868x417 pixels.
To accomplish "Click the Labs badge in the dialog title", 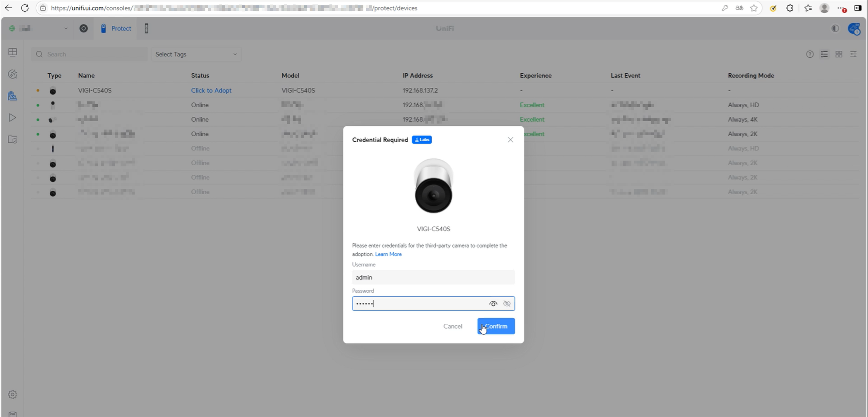I will tap(421, 140).
